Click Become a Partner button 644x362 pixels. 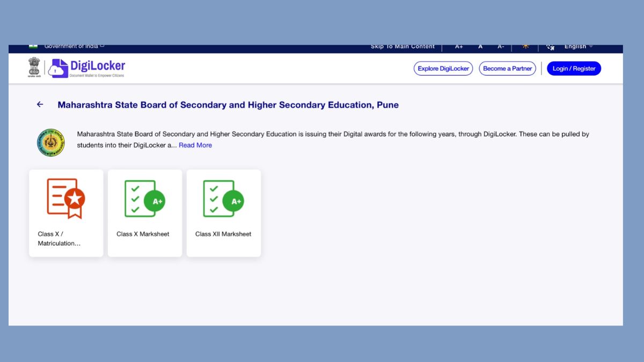pos(507,69)
